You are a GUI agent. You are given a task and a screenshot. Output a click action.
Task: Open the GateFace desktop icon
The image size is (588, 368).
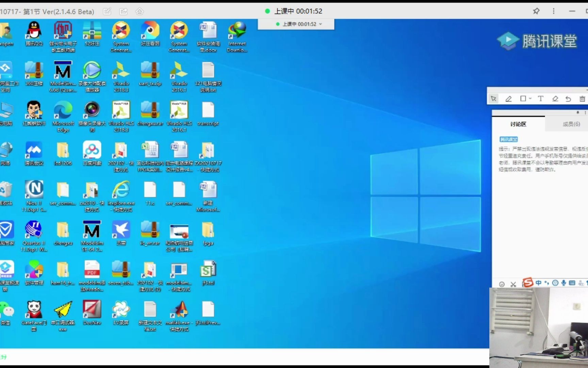click(x=34, y=316)
